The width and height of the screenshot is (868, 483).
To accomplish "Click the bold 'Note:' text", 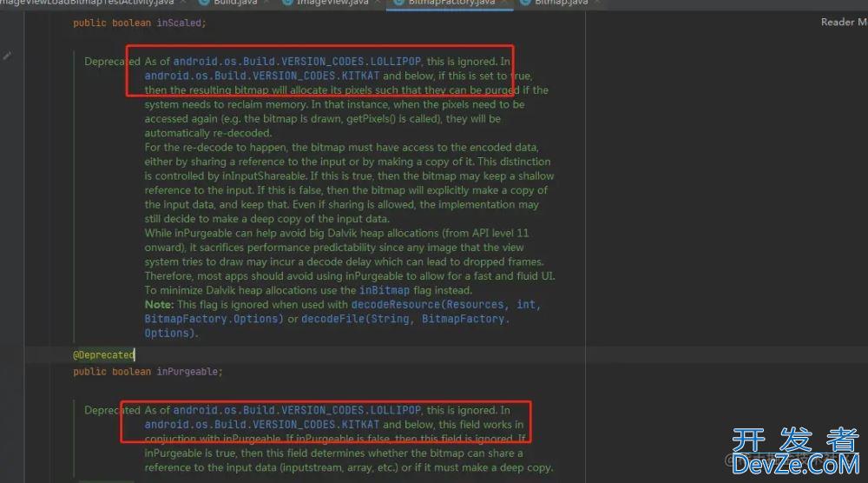I will (x=159, y=305).
